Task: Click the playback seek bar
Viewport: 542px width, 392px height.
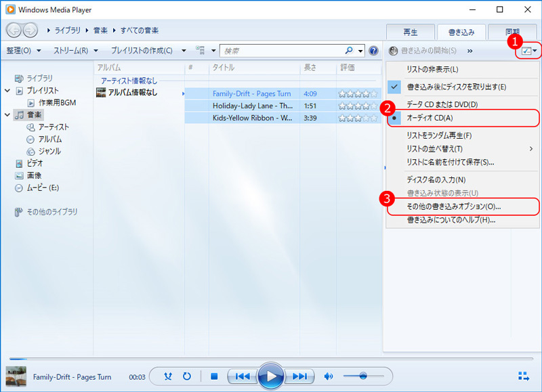Action: pos(271,360)
